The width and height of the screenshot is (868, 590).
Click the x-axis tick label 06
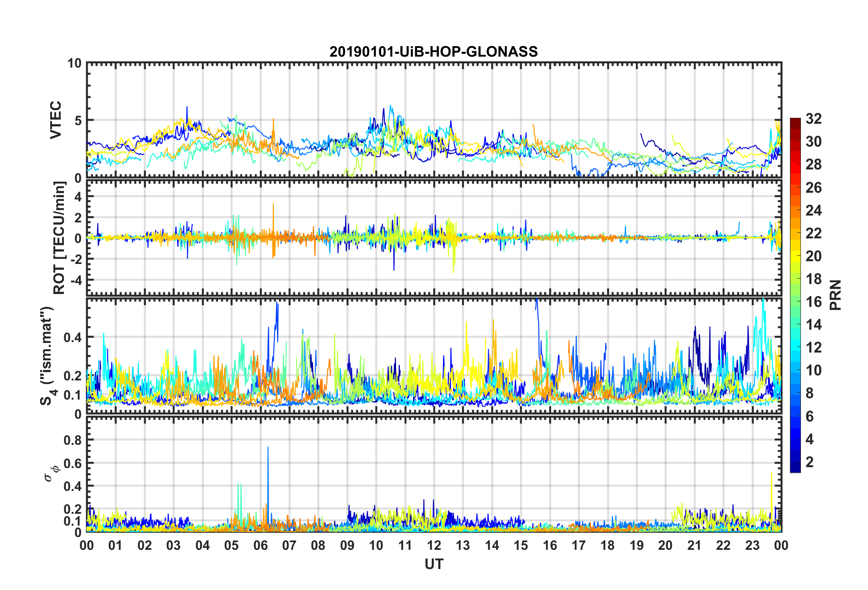[260, 545]
